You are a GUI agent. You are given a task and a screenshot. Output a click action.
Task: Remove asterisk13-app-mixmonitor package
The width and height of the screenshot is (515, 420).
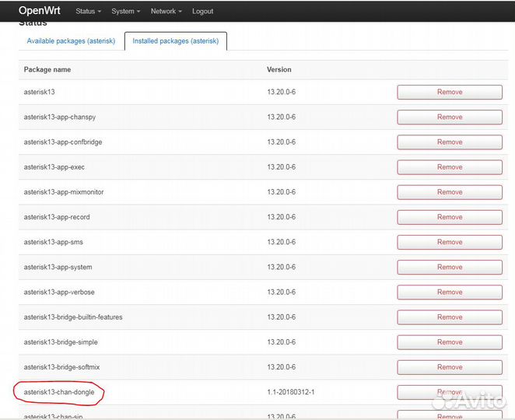click(x=450, y=192)
